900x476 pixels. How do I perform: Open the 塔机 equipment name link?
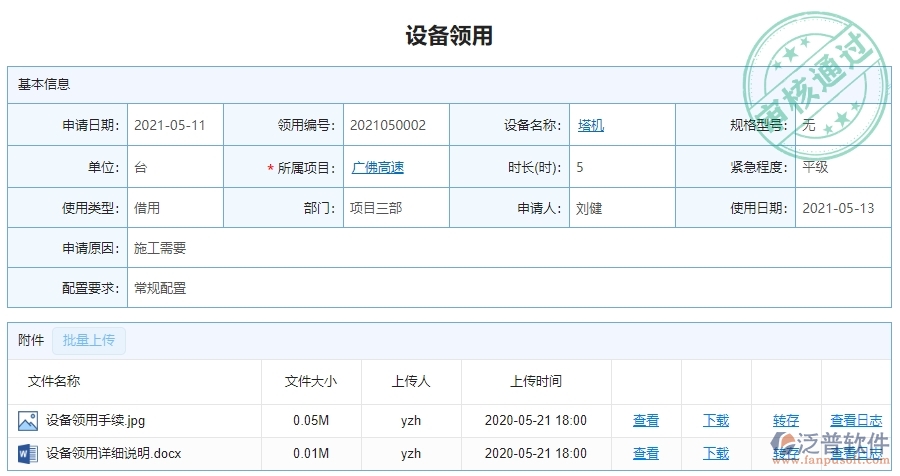[591, 125]
